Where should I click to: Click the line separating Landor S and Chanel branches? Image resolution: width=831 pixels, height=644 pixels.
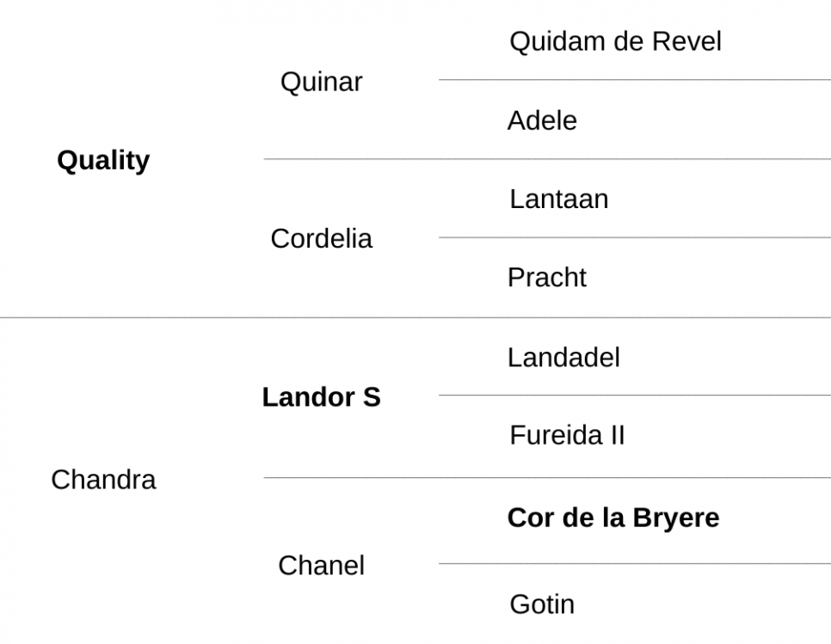pyautogui.click(x=547, y=478)
